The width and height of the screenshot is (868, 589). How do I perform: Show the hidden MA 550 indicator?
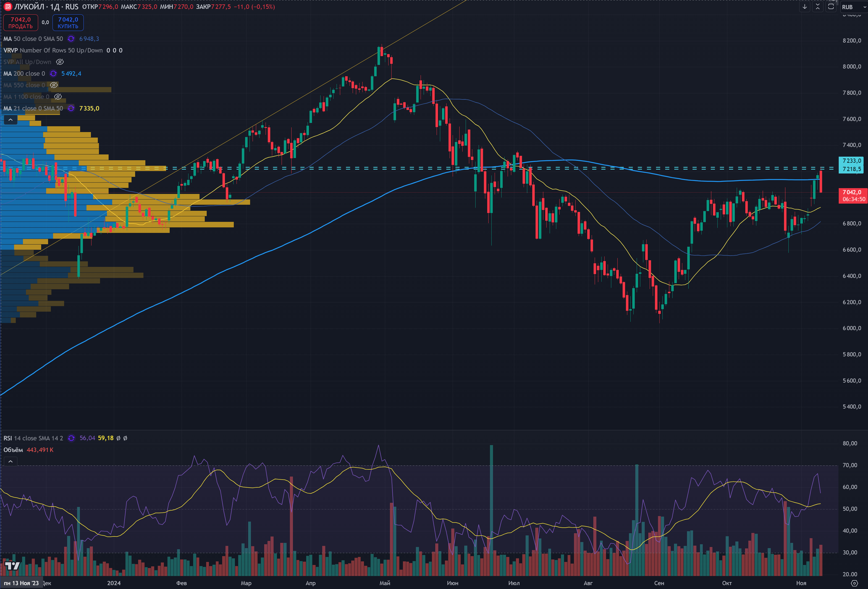[54, 85]
